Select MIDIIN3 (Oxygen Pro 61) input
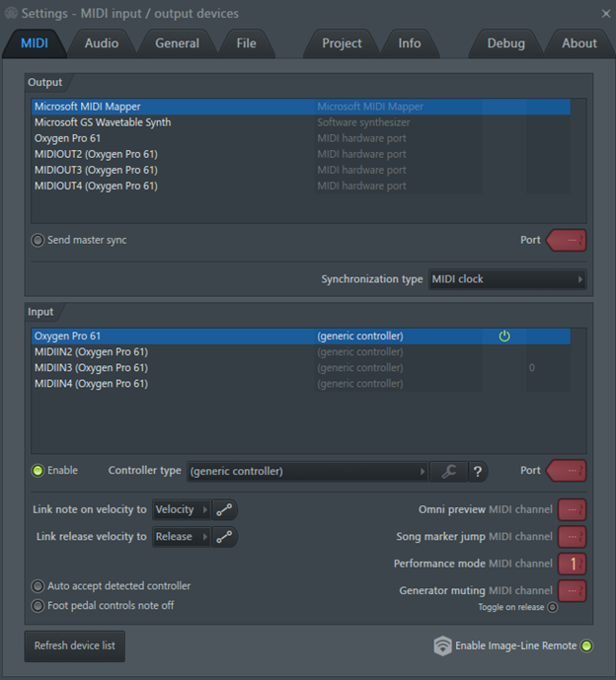Image resolution: width=616 pixels, height=680 pixels. pos(301,368)
